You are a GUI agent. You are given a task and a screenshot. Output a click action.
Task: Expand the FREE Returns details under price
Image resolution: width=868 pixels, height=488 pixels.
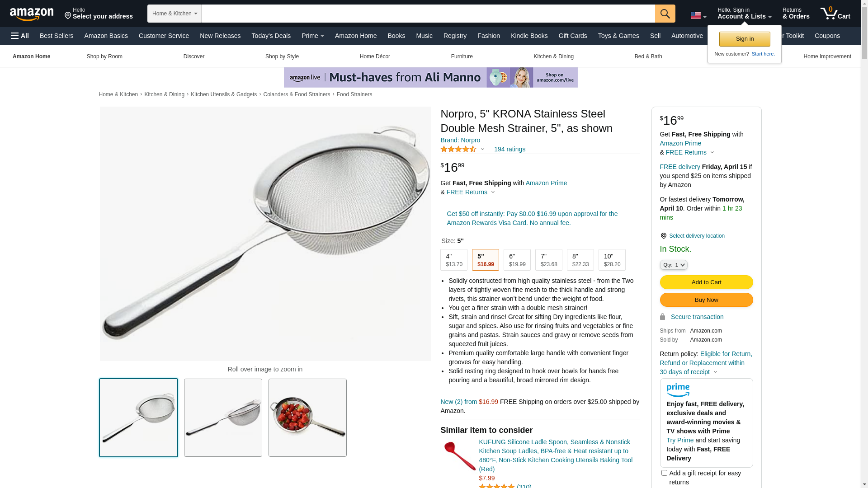pyautogui.click(x=471, y=192)
